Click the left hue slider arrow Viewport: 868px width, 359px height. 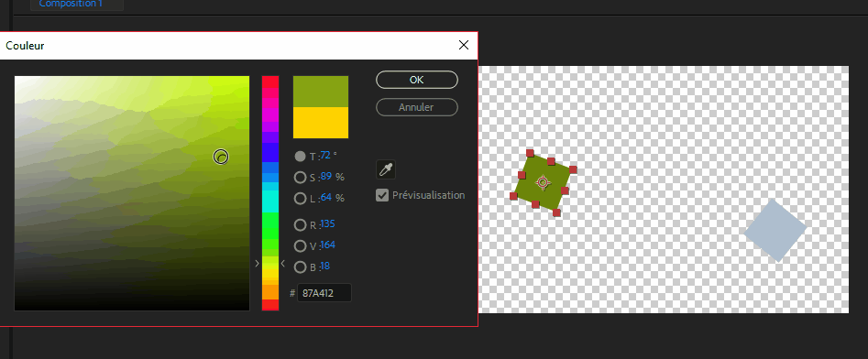point(257,264)
